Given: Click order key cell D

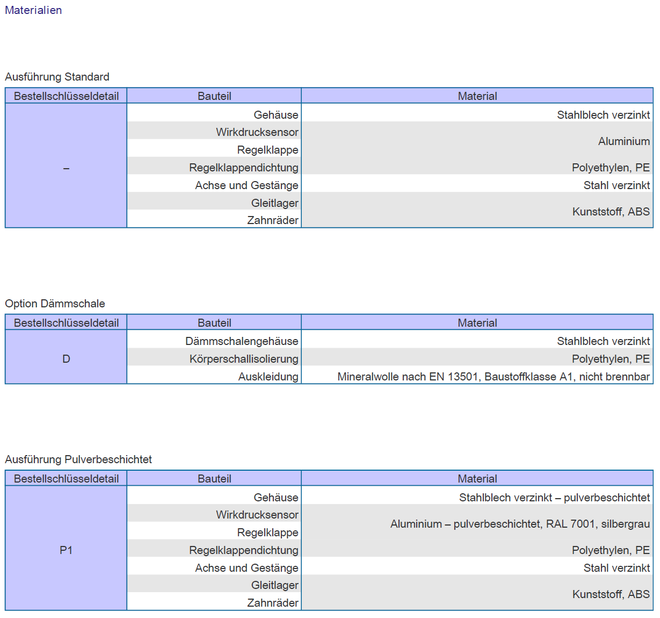Looking at the screenshot, I should pos(66,359).
